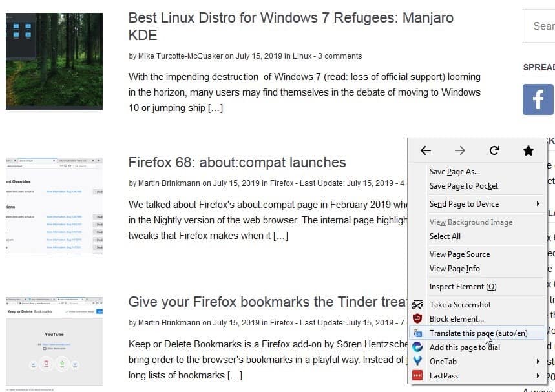Reload the page with the refresh icon

coord(494,150)
